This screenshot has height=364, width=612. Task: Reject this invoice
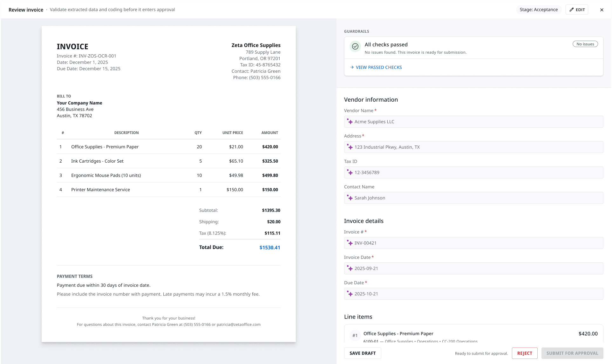click(525, 353)
